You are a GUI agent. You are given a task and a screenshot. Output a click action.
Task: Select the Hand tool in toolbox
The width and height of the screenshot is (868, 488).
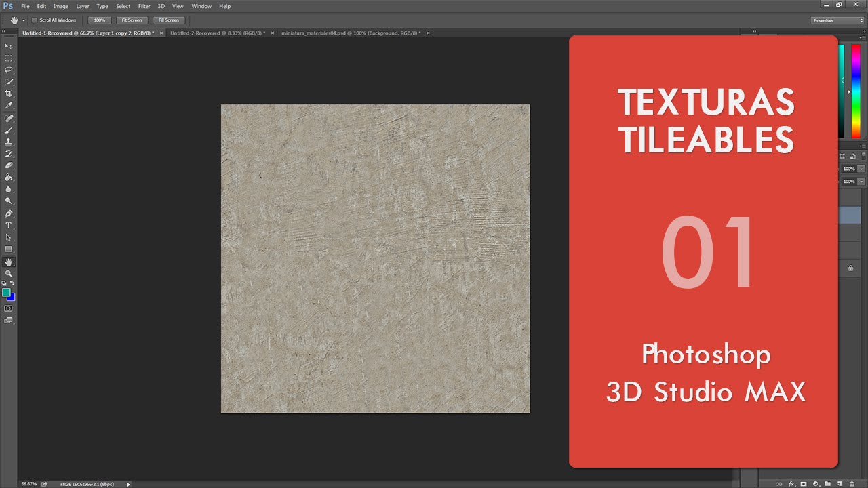click(x=9, y=262)
